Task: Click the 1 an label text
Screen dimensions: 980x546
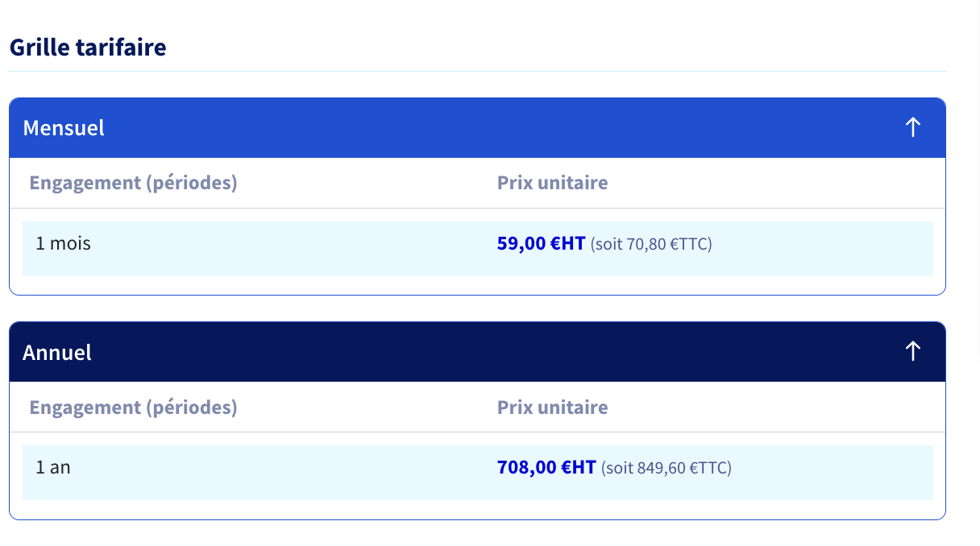Action: tap(53, 466)
